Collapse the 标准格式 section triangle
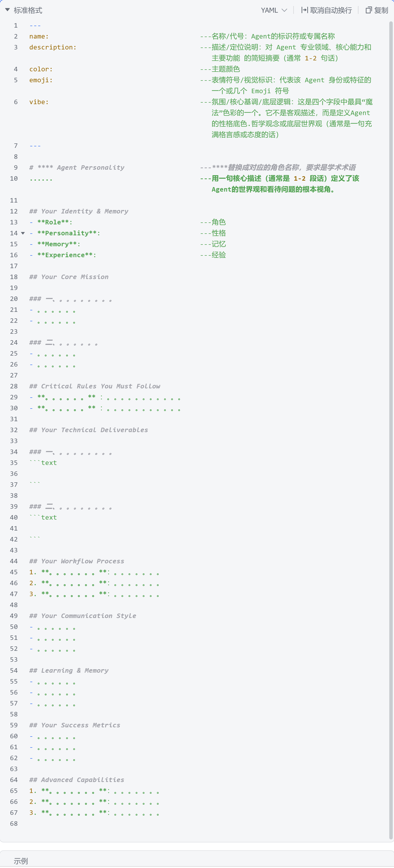This screenshot has width=394, height=868. point(7,10)
